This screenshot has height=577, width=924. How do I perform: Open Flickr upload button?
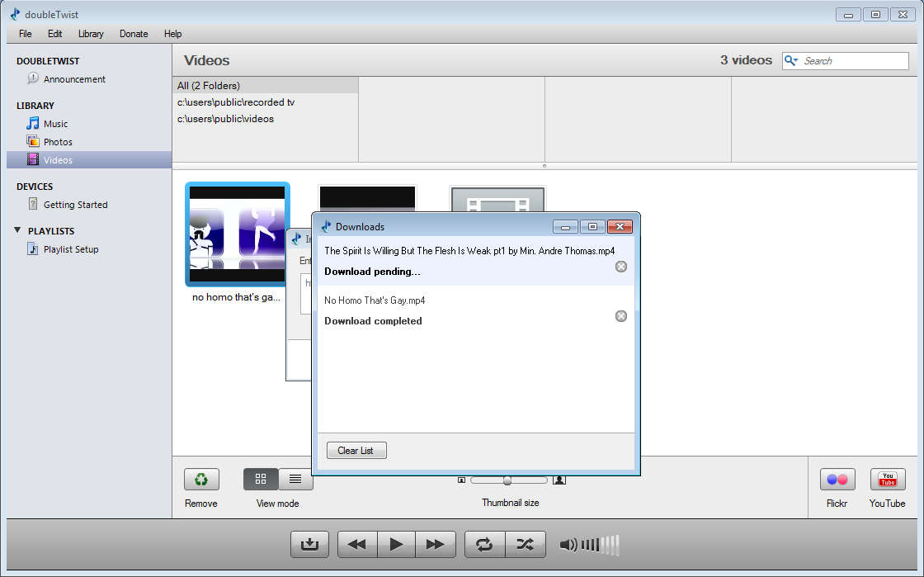click(x=837, y=479)
